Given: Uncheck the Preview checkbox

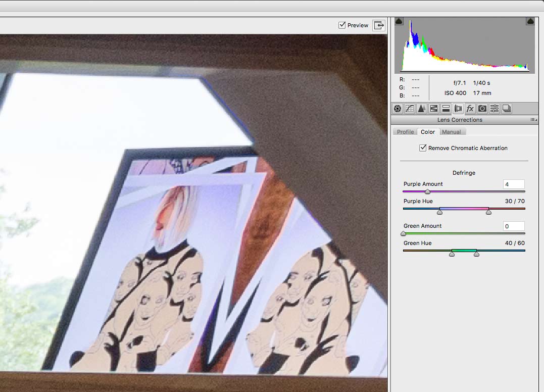Looking at the screenshot, I should (342, 25).
